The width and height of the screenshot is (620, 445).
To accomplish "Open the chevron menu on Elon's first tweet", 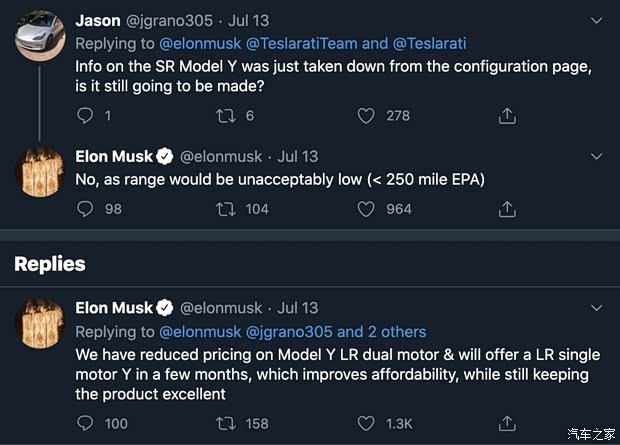I will tap(597, 157).
